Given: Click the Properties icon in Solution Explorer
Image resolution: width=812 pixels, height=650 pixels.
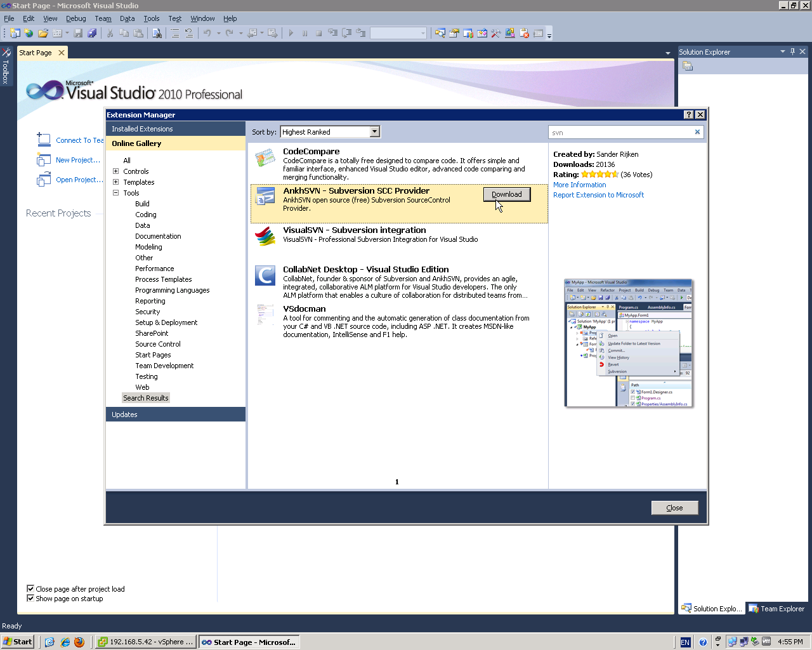Looking at the screenshot, I should pyautogui.click(x=688, y=66).
